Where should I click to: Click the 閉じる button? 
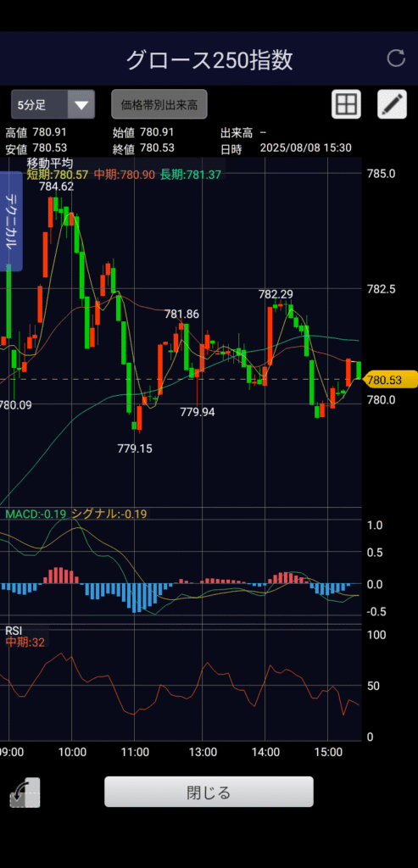(209, 793)
